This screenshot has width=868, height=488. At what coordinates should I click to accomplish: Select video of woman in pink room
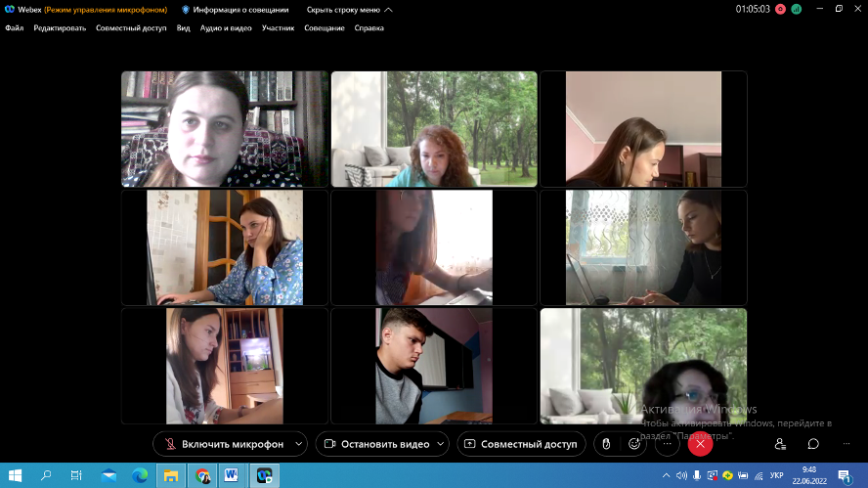pyautogui.click(x=643, y=128)
